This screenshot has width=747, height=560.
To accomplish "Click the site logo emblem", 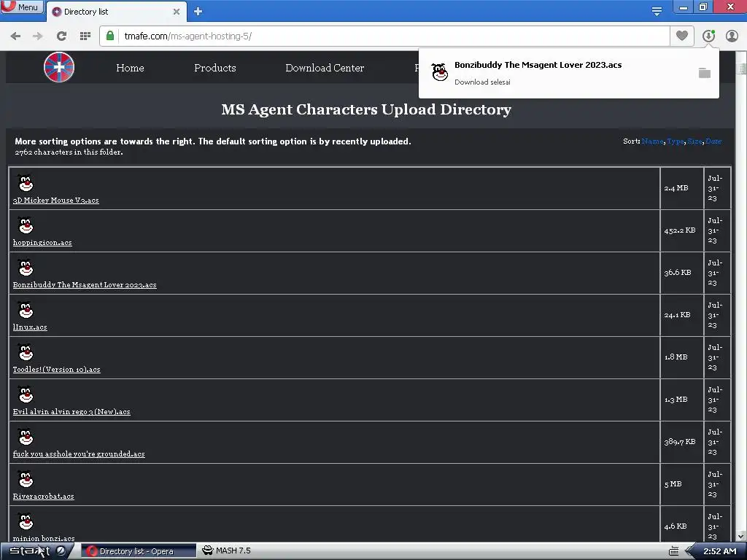I will tap(59, 67).
